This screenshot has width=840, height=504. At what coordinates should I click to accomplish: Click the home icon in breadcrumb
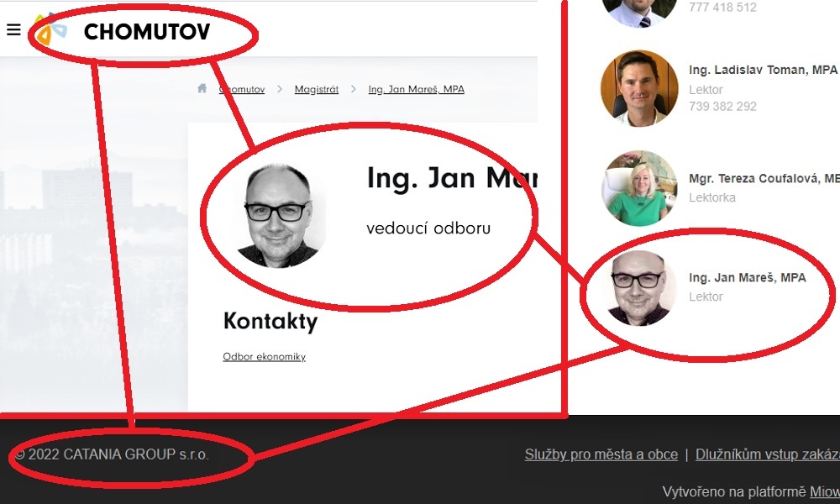(x=202, y=88)
